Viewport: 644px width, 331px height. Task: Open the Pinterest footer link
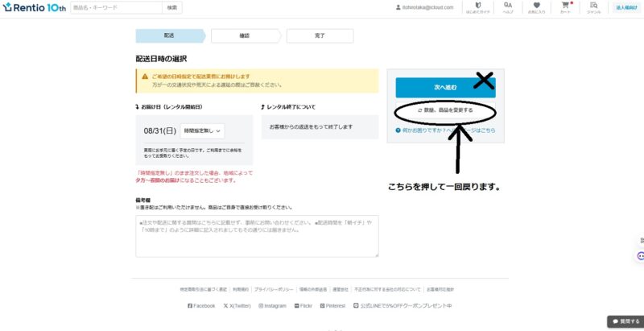[x=337, y=306]
